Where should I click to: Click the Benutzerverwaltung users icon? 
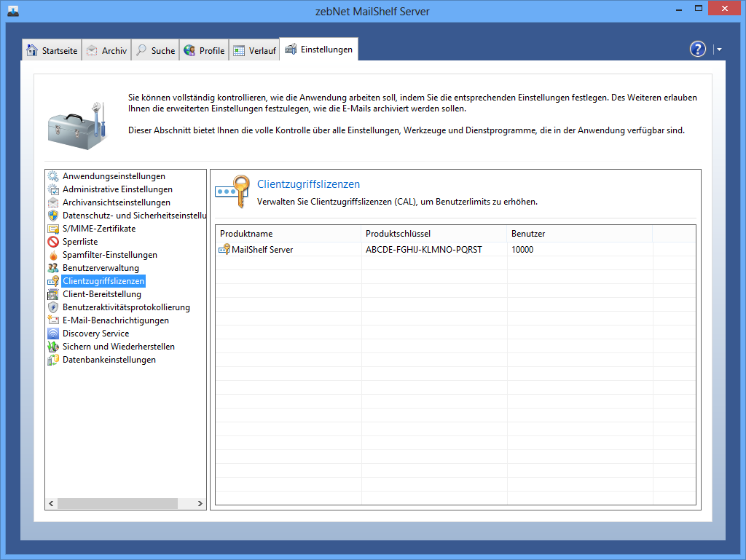53,268
